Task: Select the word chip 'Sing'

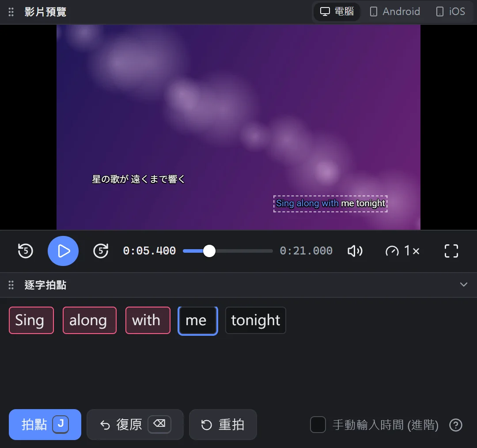Action: (x=31, y=320)
